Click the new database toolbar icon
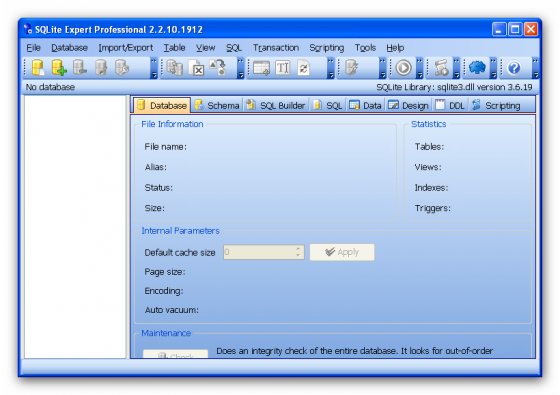This screenshot has height=395, width=560. tap(38, 68)
